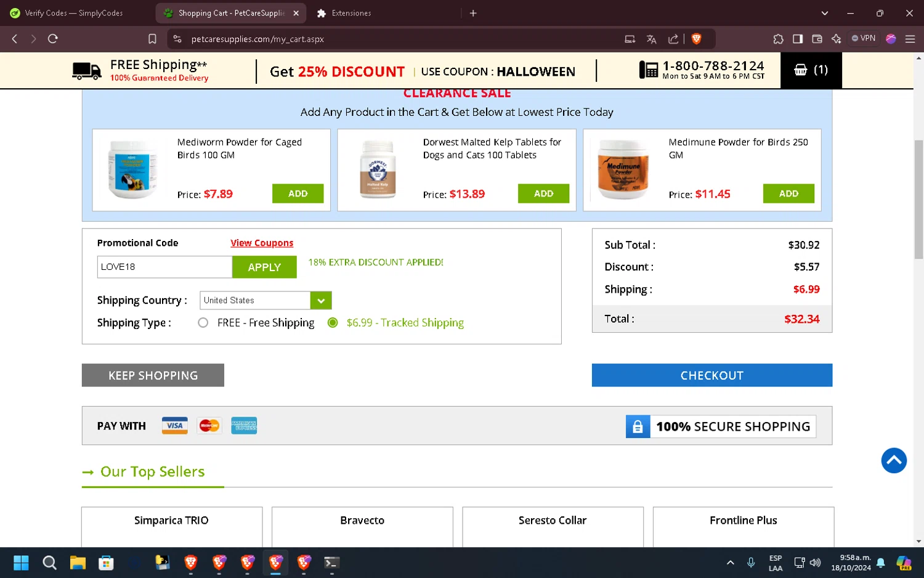This screenshot has height=578, width=924.
Task: Open File Explorer from taskbar
Action: [x=78, y=563]
